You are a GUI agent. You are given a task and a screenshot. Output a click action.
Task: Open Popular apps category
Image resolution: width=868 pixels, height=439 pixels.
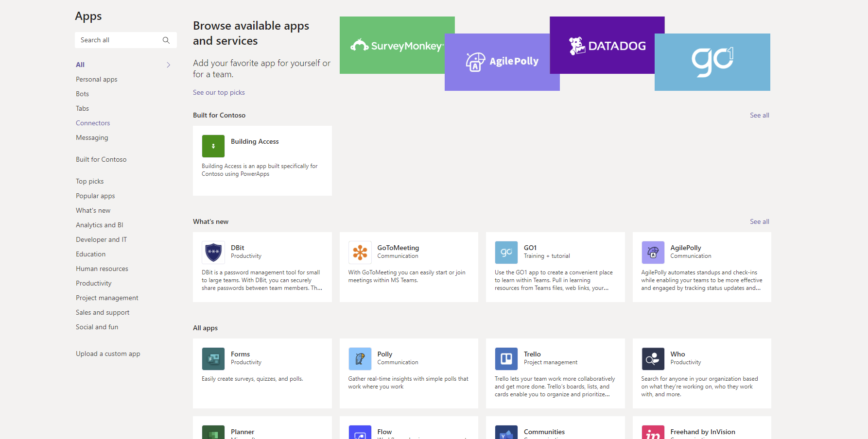(95, 196)
